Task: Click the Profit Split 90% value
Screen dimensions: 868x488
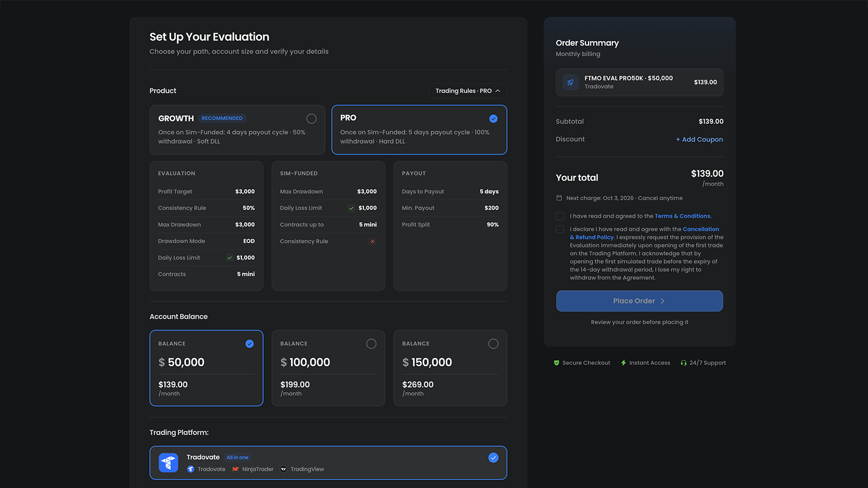Action: tap(493, 224)
